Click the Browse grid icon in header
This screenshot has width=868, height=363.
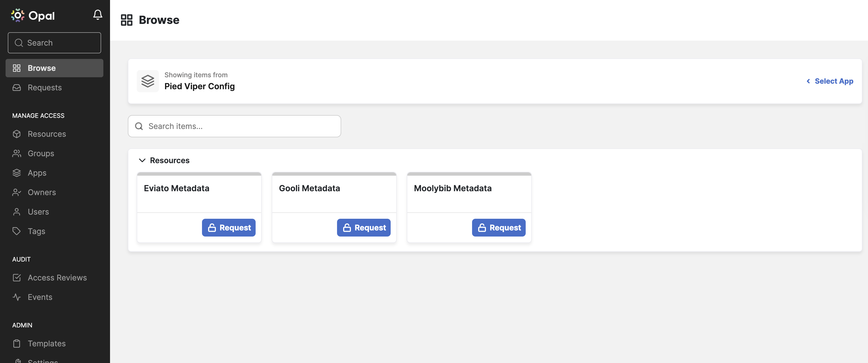coord(127,20)
